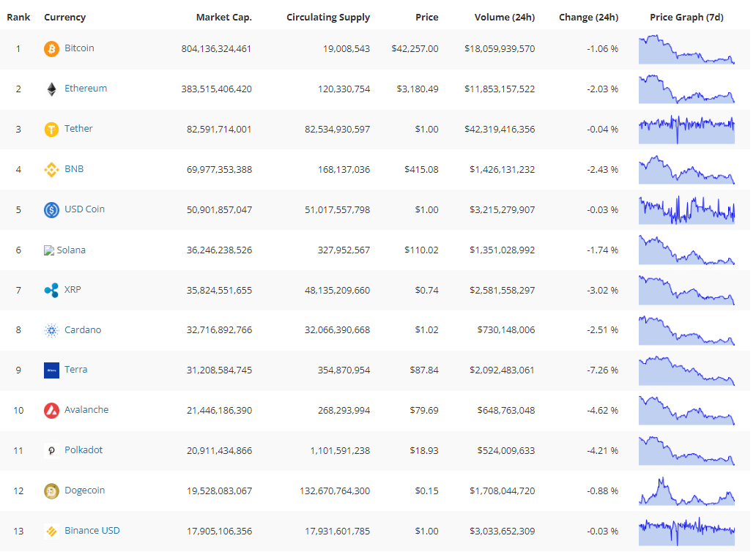Sort by the Circulating Supply column header
This screenshot has height=552, width=756.
328,18
